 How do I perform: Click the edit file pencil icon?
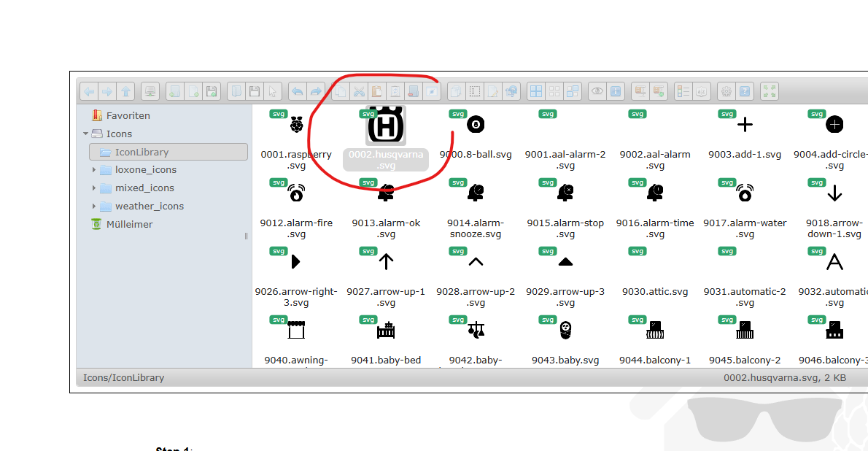pos(493,91)
